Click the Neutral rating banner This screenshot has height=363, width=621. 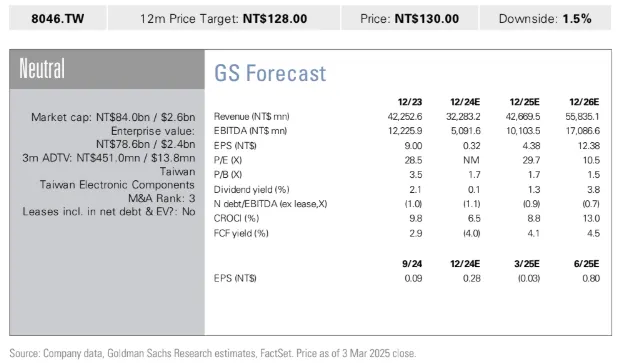[x=107, y=69]
